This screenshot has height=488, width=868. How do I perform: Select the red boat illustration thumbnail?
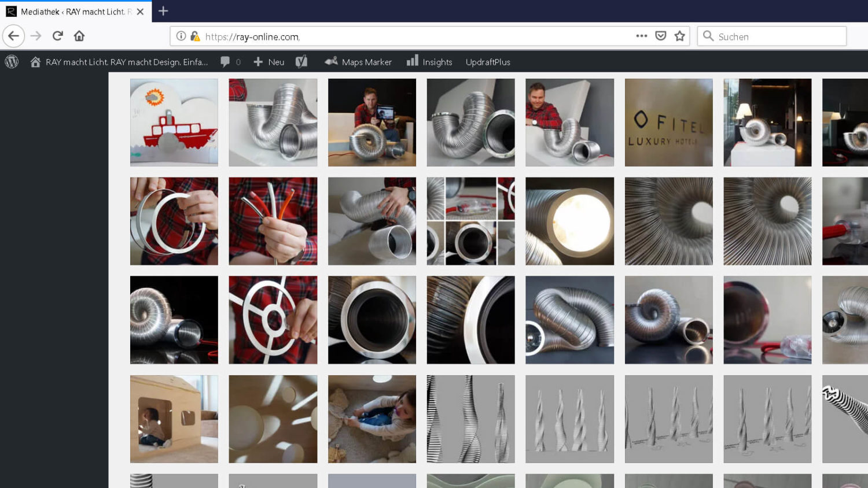click(174, 123)
